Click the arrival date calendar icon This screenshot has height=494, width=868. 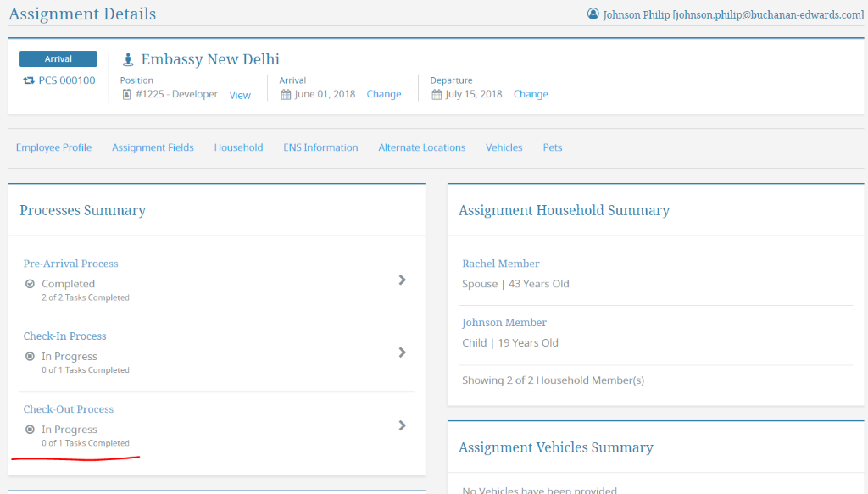tap(286, 95)
